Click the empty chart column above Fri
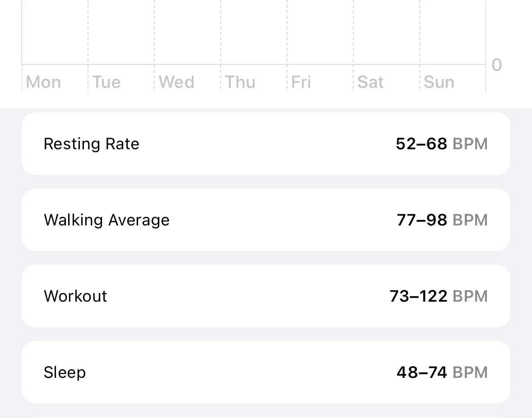Image resolution: width=532 pixels, height=418 pixels. click(x=320, y=32)
